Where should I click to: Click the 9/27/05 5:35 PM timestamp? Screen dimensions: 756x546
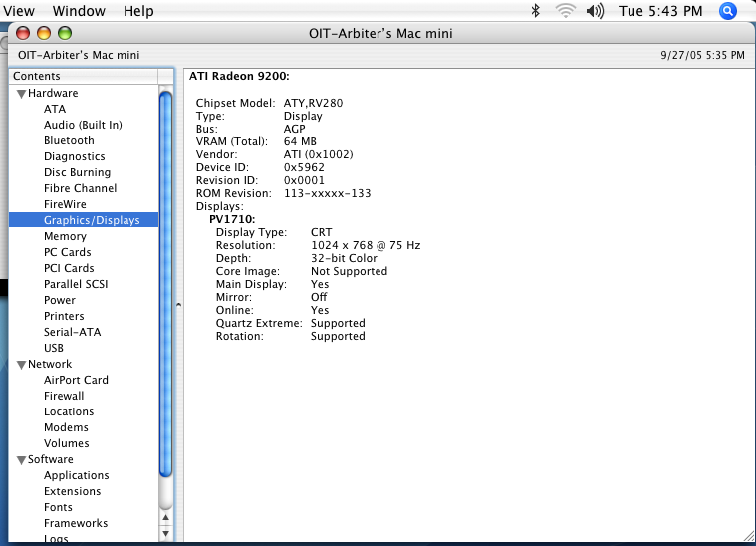(702, 55)
